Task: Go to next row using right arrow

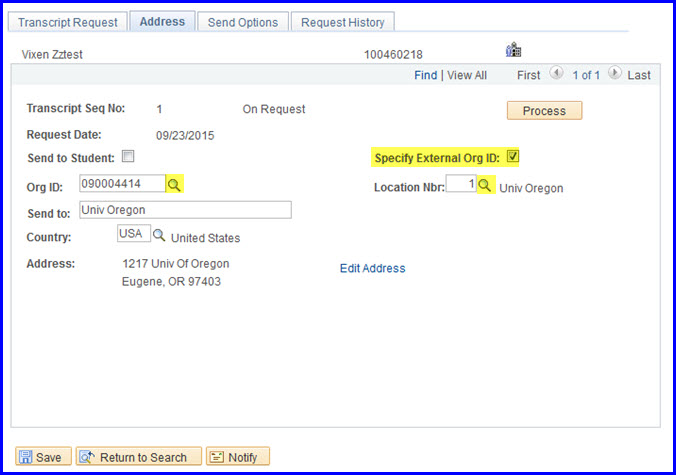Action: click(614, 74)
